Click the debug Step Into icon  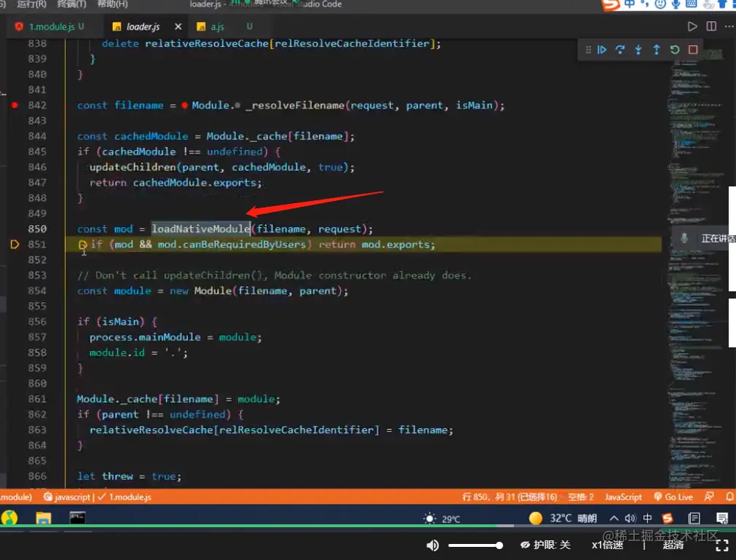(x=638, y=50)
